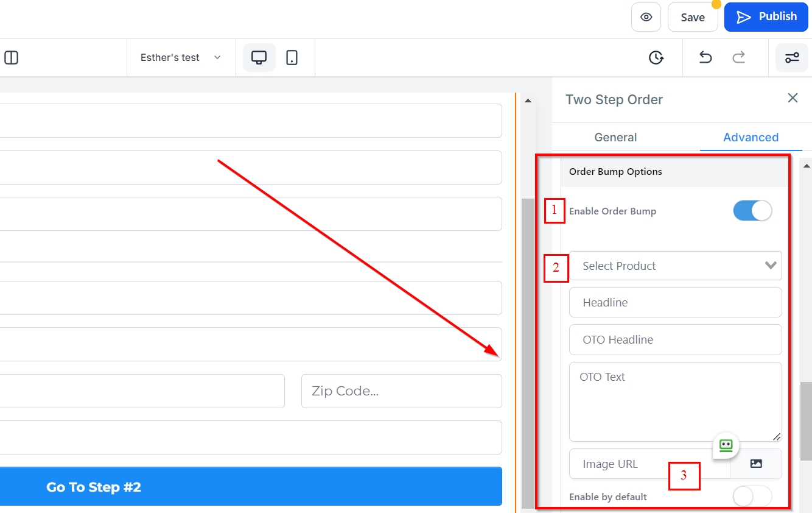Image resolution: width=812 pixels, height=513 pixels.
Task: Open the settings sliders icon
Action: [791, 58]
